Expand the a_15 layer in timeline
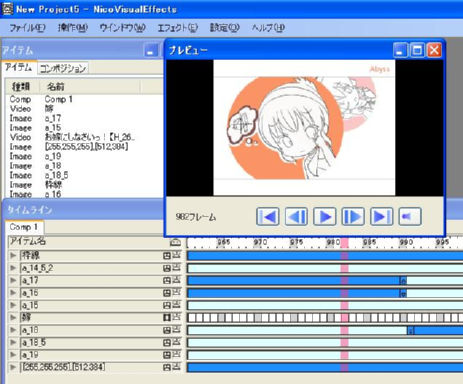463x384 pixels. pos(13,305)
